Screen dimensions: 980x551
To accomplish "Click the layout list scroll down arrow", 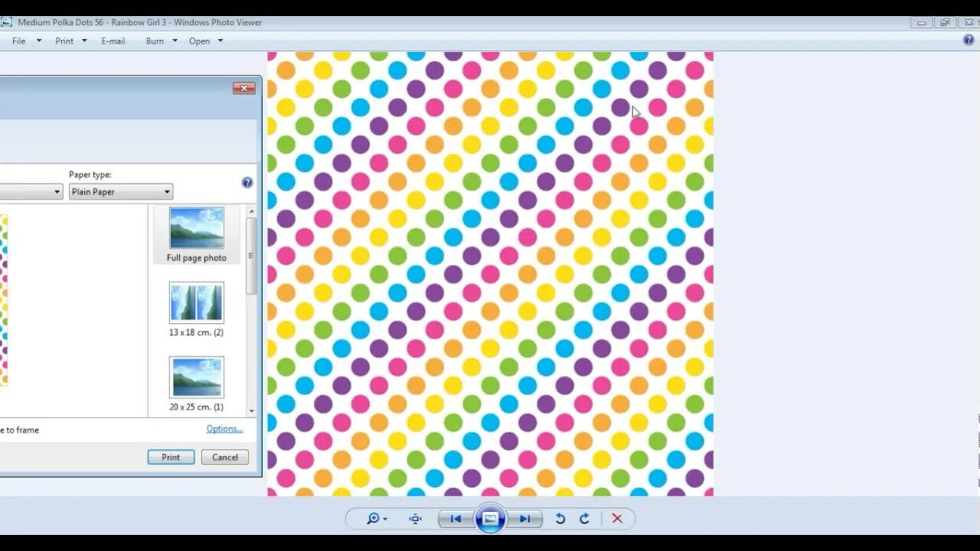I will (x=252, y=411).
